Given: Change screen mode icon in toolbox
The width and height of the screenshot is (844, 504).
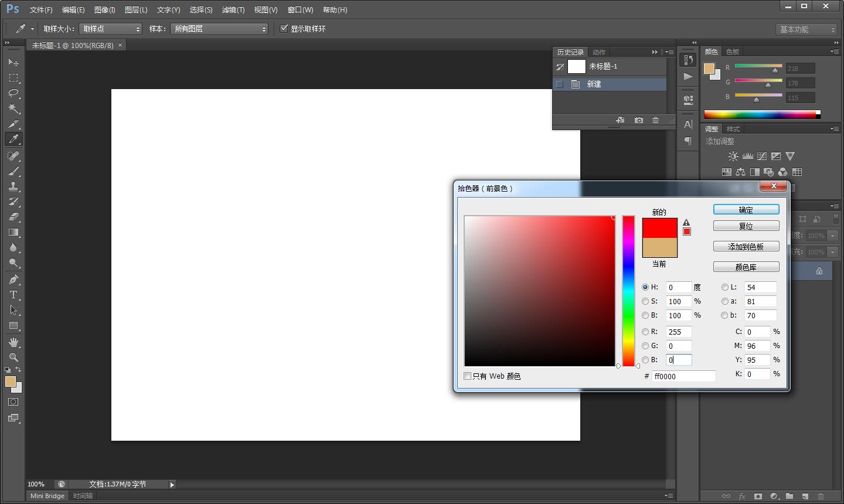Looking at the screenshot, I should pos(13,418).
